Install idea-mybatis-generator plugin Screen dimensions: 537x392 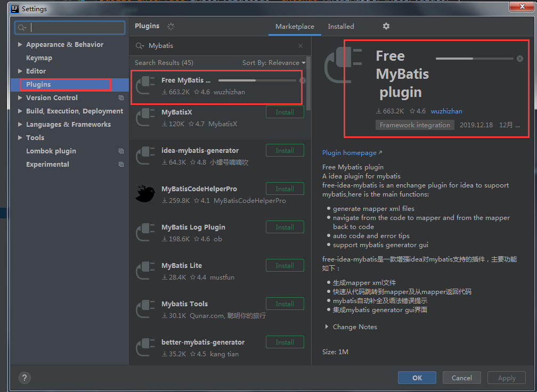point(285,151)
